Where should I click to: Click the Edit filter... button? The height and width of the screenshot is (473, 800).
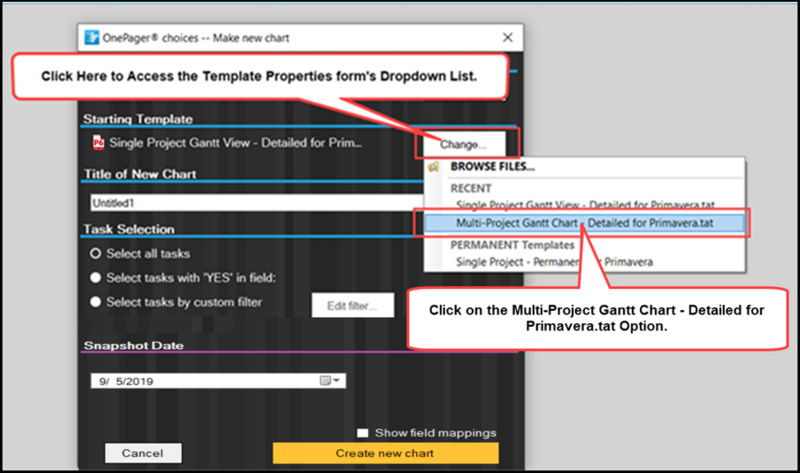[x=353, y=305]
